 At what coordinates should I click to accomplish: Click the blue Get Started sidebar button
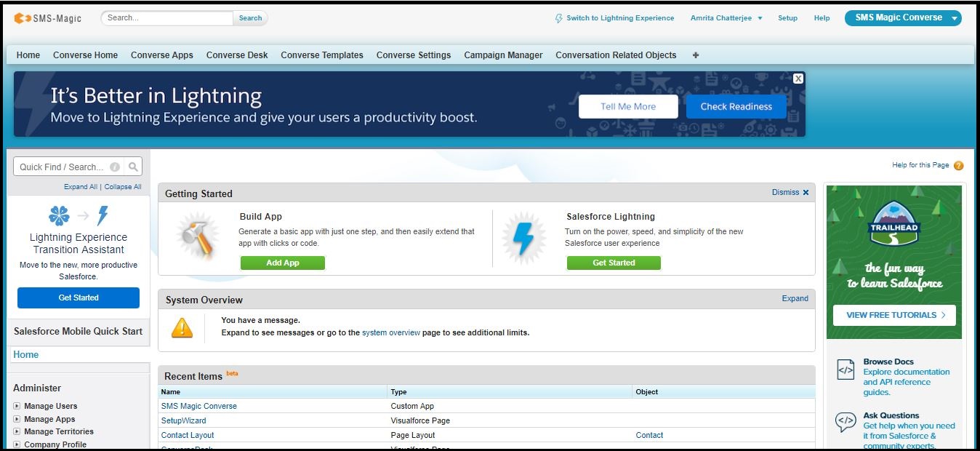79,298
